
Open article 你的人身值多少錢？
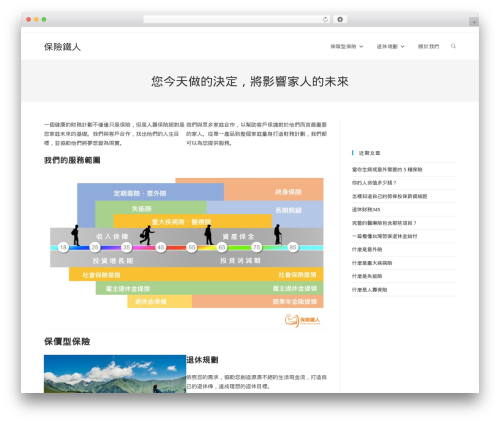click(x=374, y=183)
